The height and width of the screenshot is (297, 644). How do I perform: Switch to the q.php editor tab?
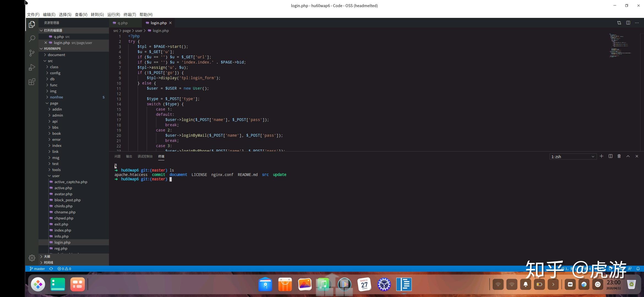(122, 23)
